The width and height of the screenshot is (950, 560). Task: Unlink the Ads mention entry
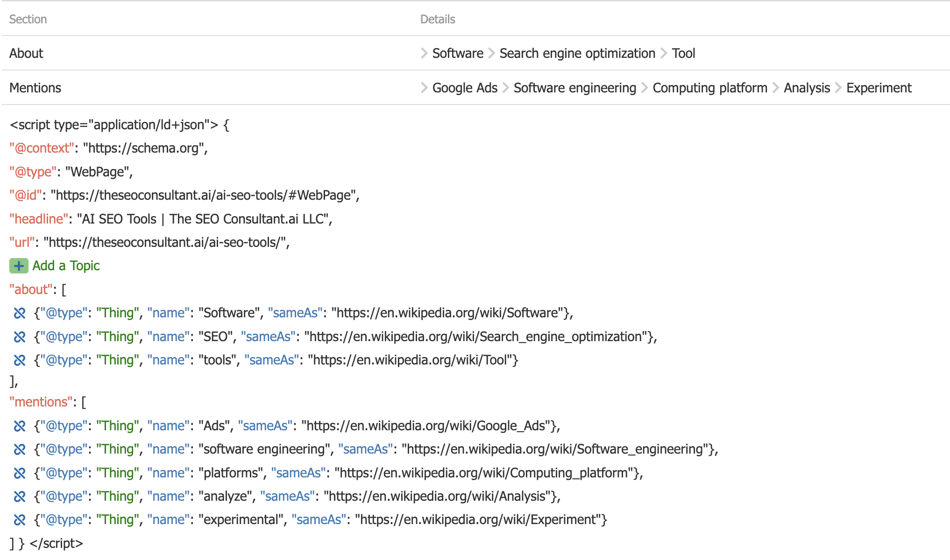[19, 426]
